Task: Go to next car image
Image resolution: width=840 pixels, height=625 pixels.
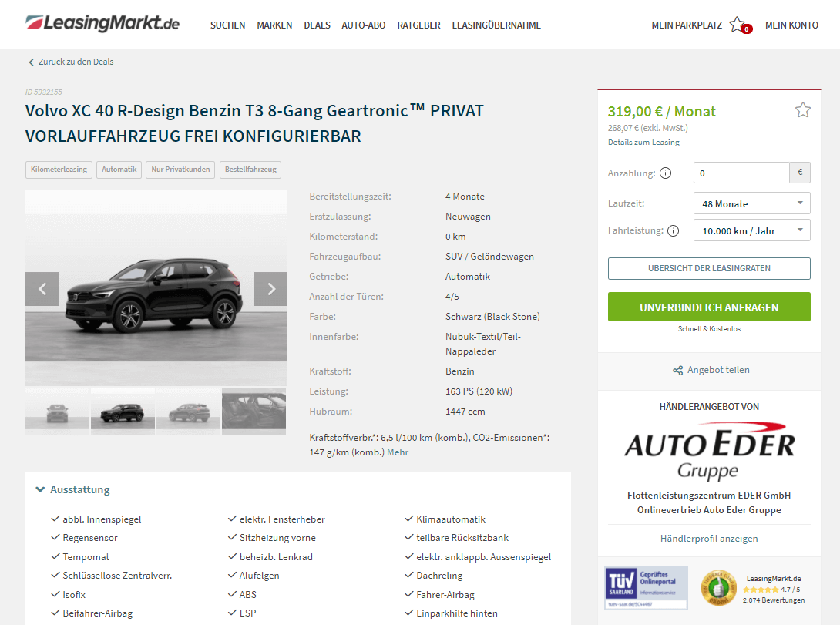Action: pyautogui.click(x=270, y=289)
